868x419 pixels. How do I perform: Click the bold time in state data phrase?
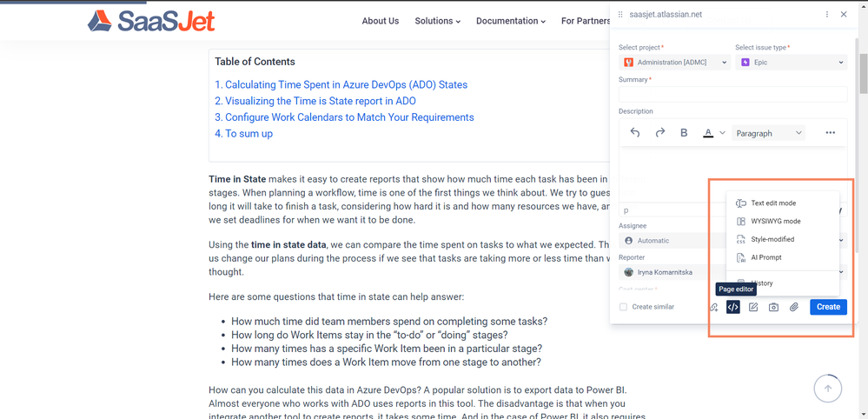(288, 244)
